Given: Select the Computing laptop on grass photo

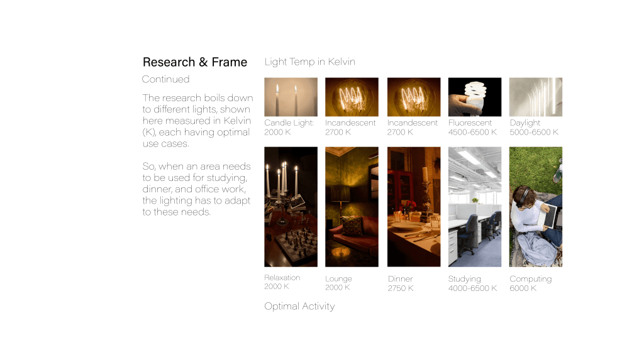Looking at the screenshot, I should [536, 207].
